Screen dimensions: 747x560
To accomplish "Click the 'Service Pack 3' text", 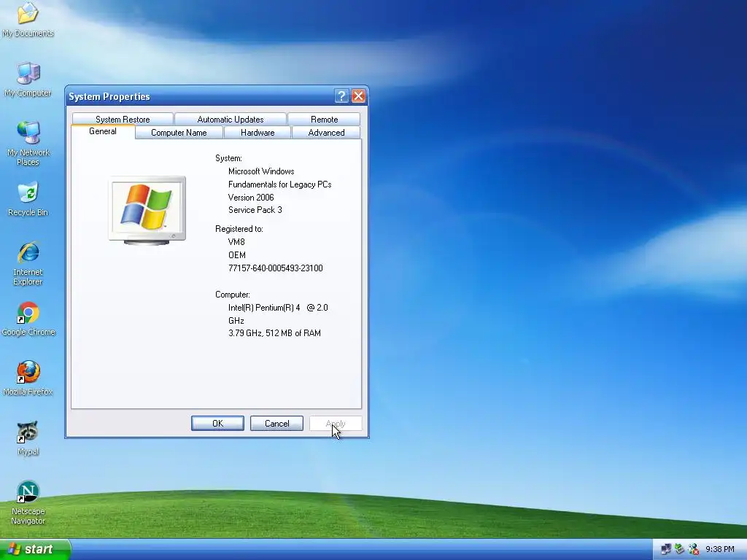I will tap(255, 209).
